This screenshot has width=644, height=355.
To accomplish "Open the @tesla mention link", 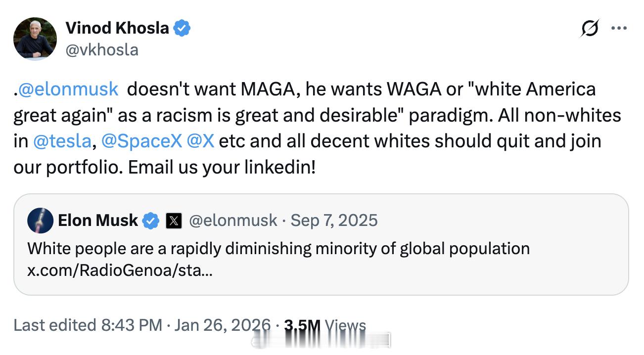I will pyautogui.click(x=62, y=141).
